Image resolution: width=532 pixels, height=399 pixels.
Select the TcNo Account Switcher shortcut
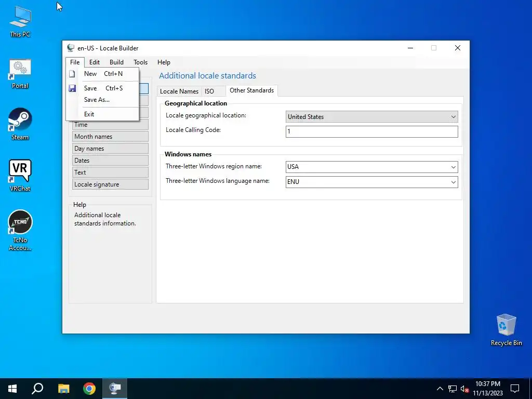coord(20,230)
